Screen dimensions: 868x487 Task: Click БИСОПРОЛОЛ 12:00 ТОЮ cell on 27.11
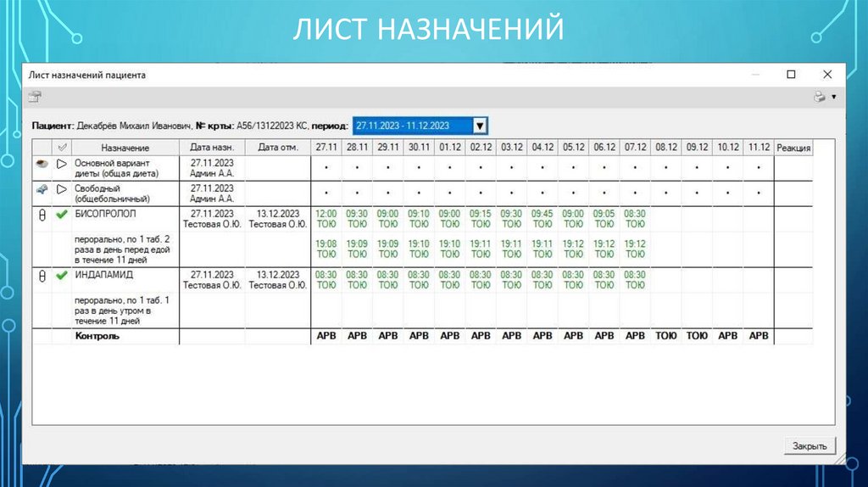coord(326,219)
